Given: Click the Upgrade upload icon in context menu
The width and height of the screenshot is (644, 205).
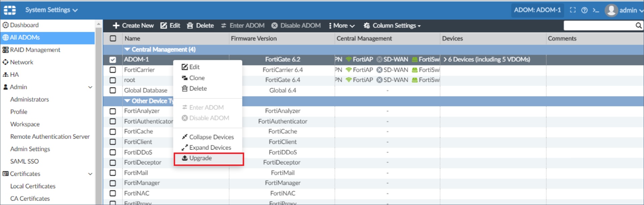Looking at the screenshot, I should point(185,158).
